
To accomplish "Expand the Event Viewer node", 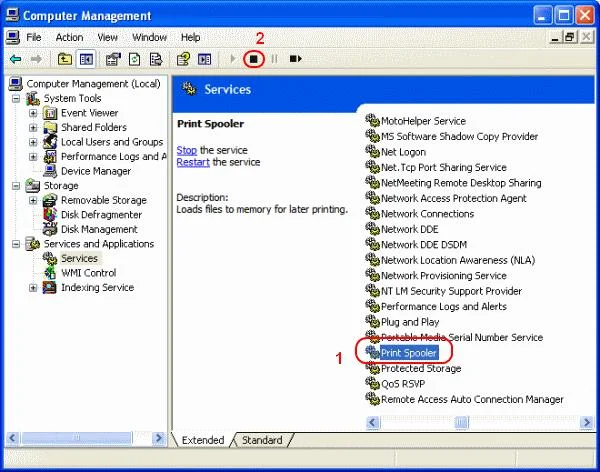I will (33, 113).
